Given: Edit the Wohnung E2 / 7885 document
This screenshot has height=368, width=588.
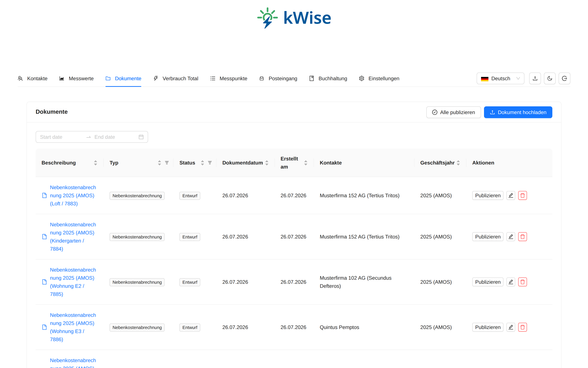Looking at the screenshot, I should [511, 282].
